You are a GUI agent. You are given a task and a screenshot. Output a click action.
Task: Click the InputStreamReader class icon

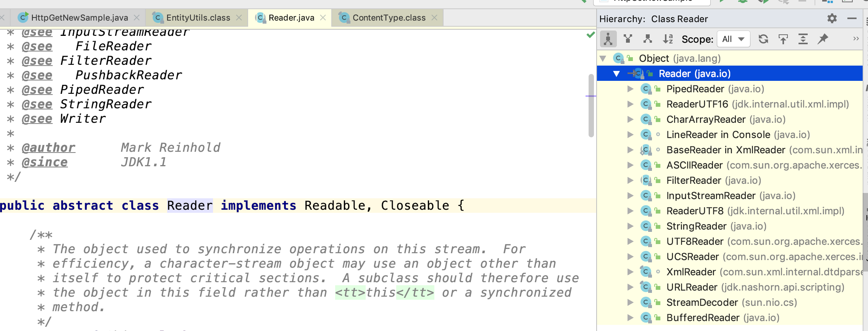point(645,196)
